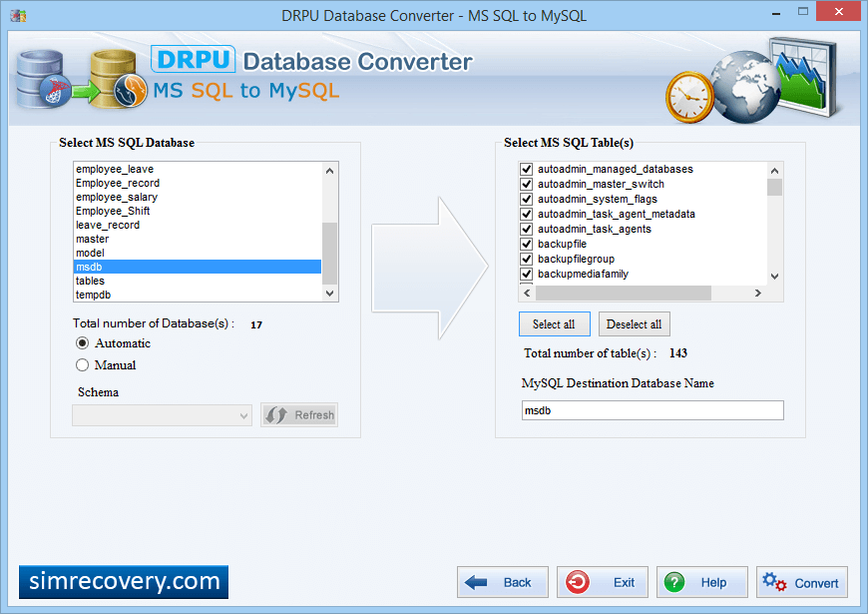Select the model database

198,253
